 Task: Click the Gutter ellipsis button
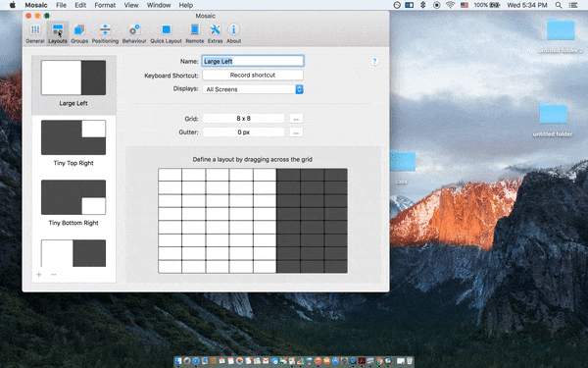(296, 132)
